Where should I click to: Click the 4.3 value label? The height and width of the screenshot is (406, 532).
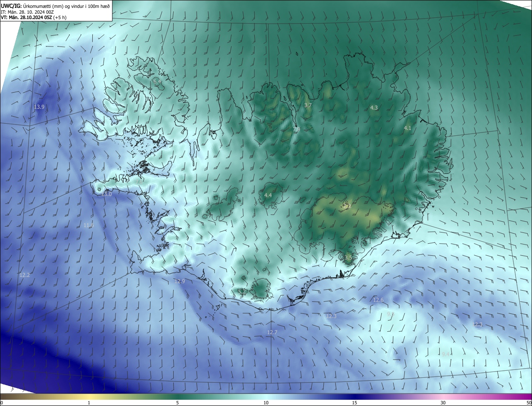click(374, 108)
